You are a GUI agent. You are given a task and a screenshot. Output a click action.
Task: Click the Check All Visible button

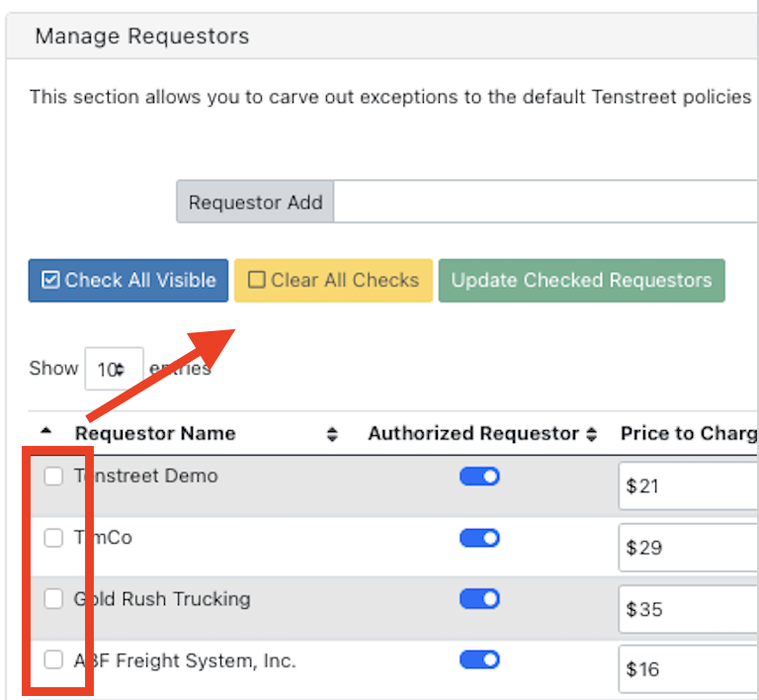click(128, 281)
